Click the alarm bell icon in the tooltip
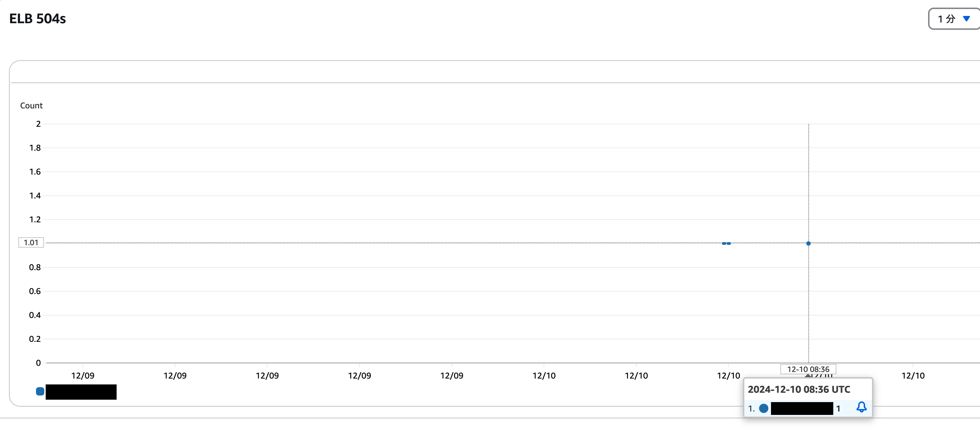980x444 pixels. 861,407
